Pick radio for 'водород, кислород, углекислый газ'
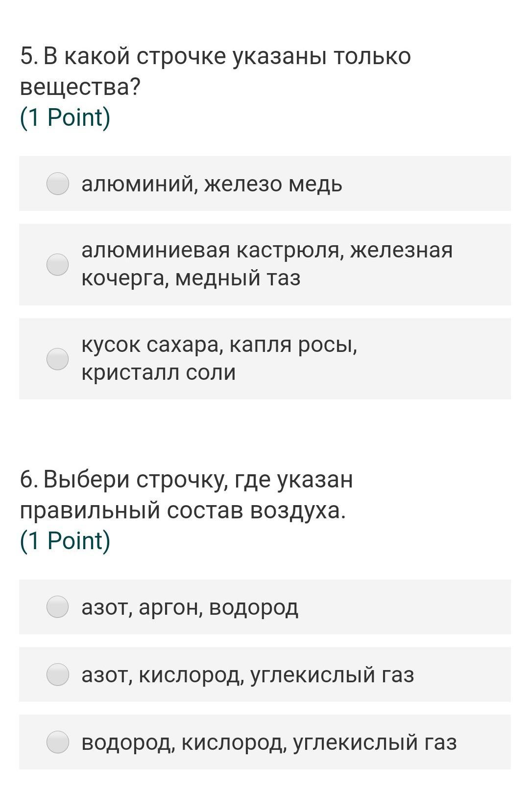The height and width of the screenshot is (812, 529). pos(57,742)
